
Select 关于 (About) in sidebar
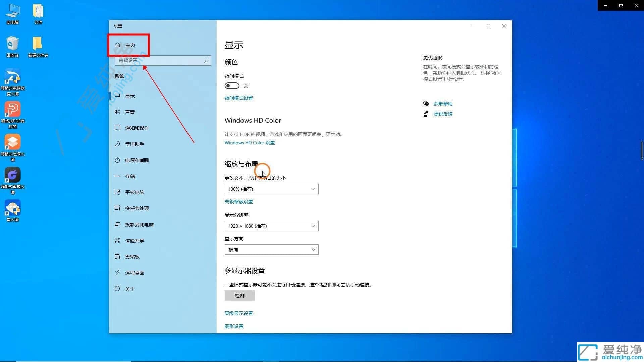click(x=130, y=288)
